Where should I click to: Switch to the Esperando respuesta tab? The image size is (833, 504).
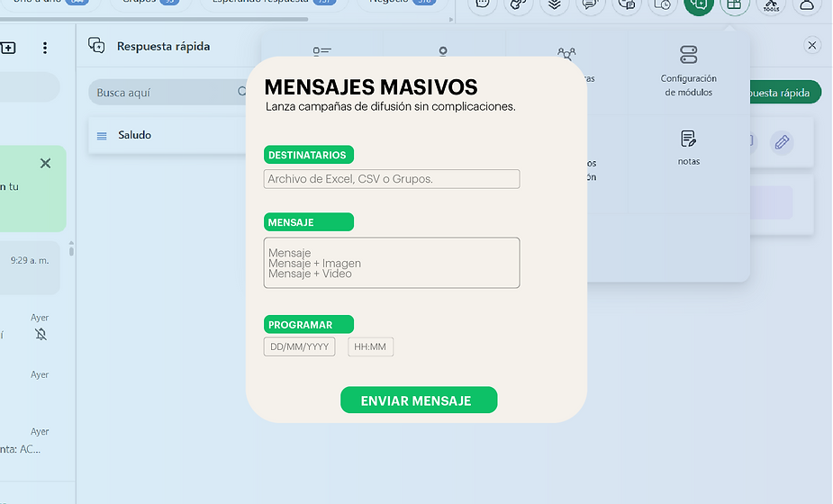(x=274, y=2)
